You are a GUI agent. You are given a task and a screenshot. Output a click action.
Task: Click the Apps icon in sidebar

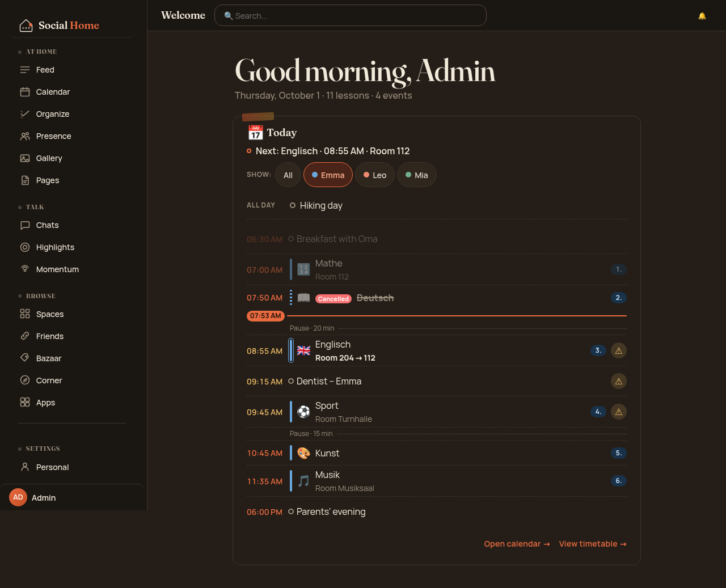[x=25, y=403]
